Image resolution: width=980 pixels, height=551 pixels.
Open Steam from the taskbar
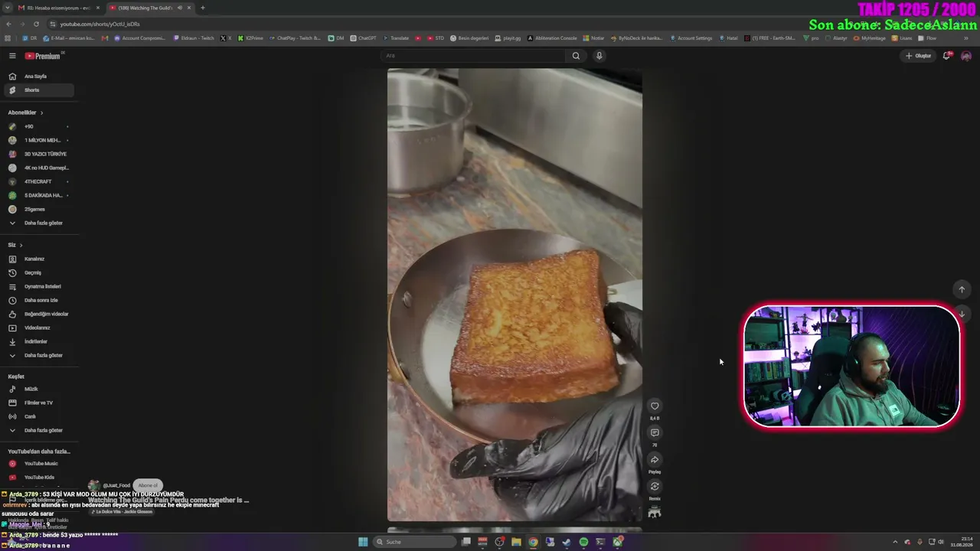click(x=567, y=542)
